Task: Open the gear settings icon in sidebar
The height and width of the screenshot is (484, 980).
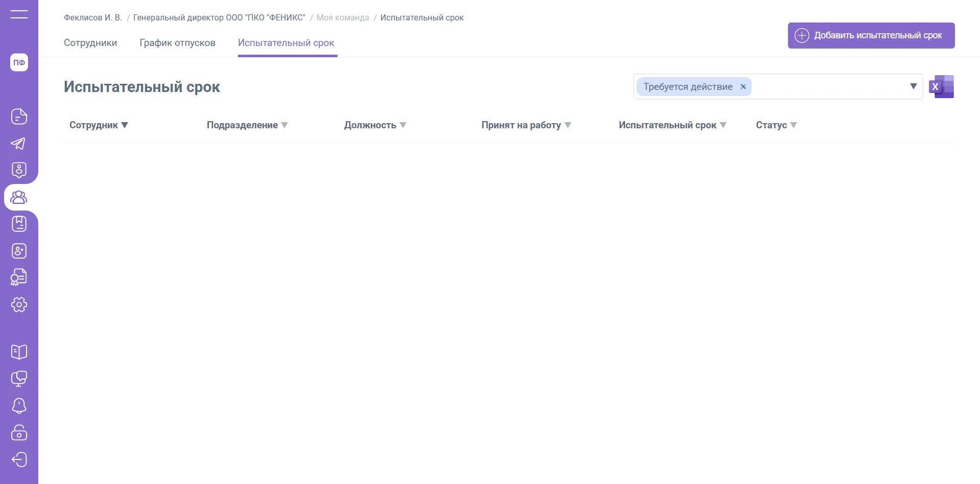Action: click(x=19, y=305)
